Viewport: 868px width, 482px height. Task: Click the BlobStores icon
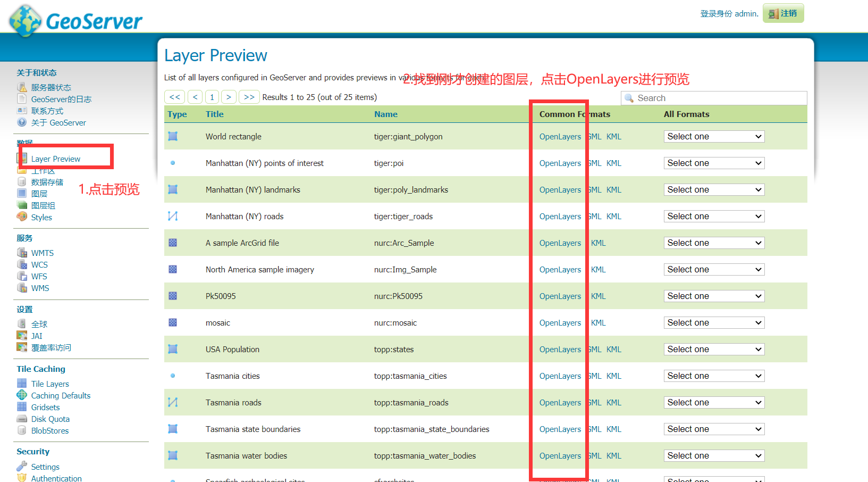pyautogui.click(x=22, y=430)
